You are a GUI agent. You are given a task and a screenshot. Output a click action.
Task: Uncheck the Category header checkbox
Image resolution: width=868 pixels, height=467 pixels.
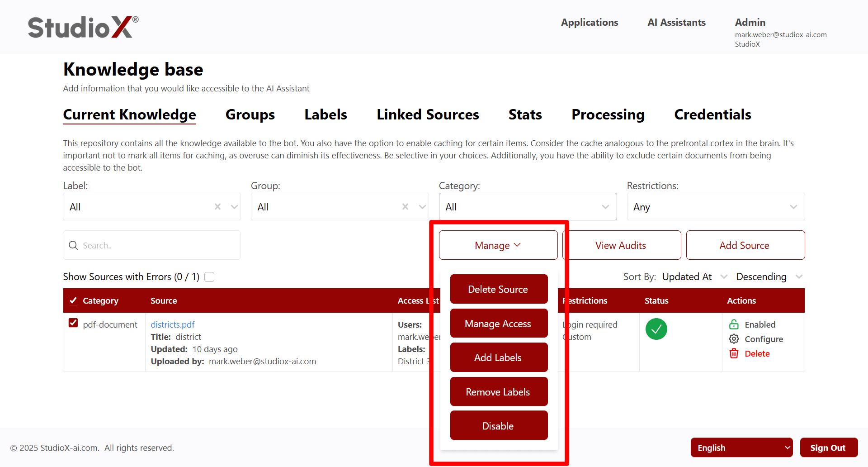(73, 300)
